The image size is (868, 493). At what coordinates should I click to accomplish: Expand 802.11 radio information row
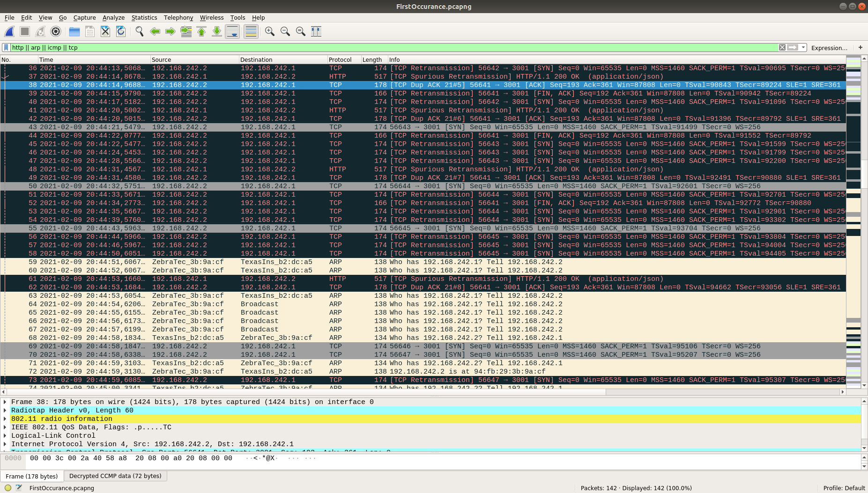tap(5, 419)
